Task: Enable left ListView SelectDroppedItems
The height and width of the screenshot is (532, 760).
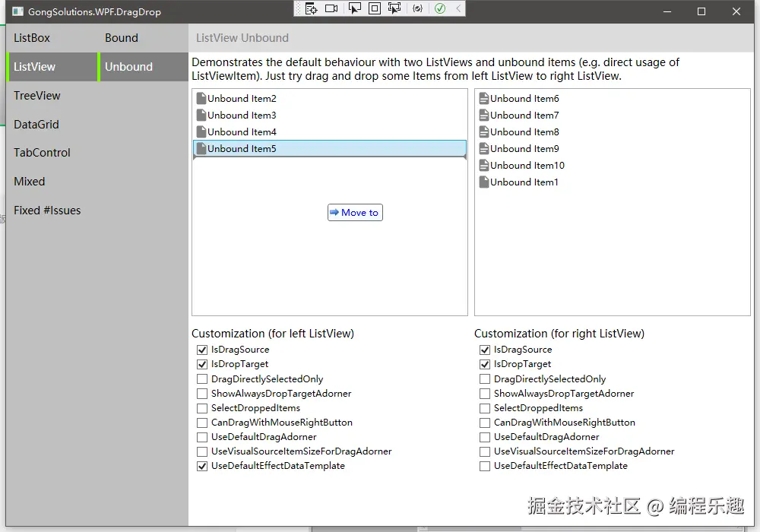Action: [x=202, y=408]
